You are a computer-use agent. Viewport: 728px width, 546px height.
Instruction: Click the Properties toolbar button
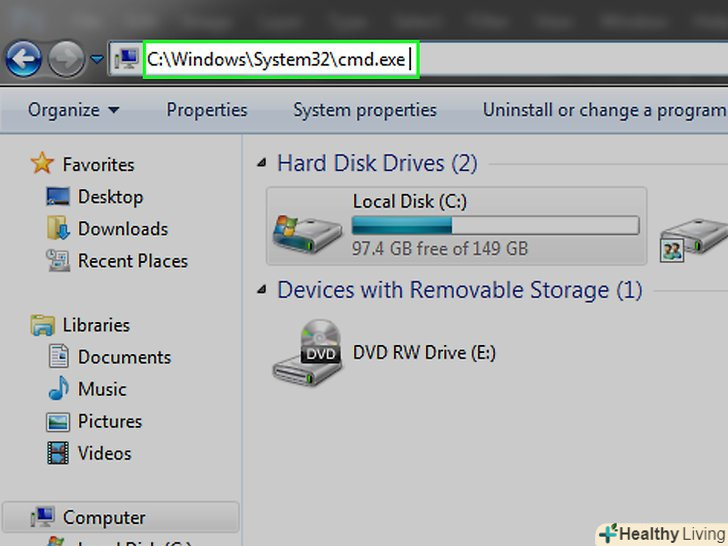point(207,110)
